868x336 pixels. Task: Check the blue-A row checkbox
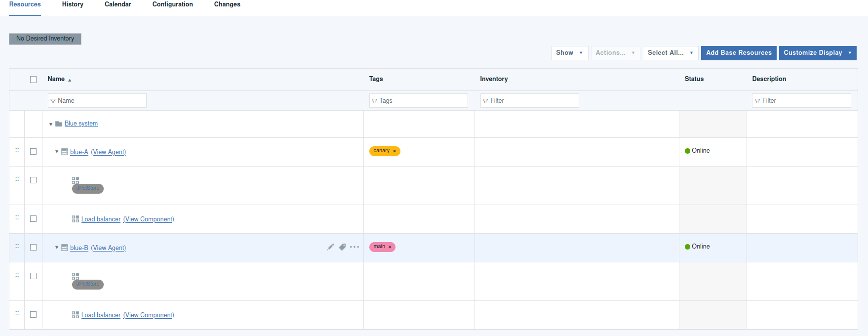click(x=33, y=152)
